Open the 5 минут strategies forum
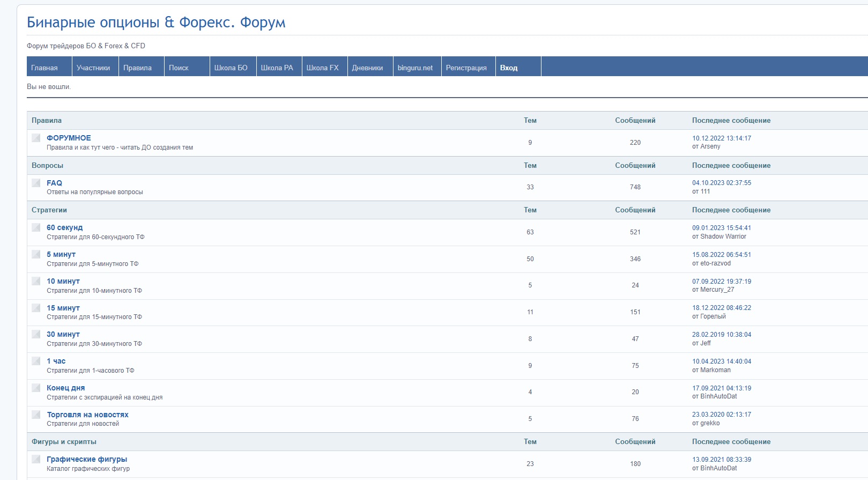This screenshot has height=480, width=868. [x=61, y=254]
